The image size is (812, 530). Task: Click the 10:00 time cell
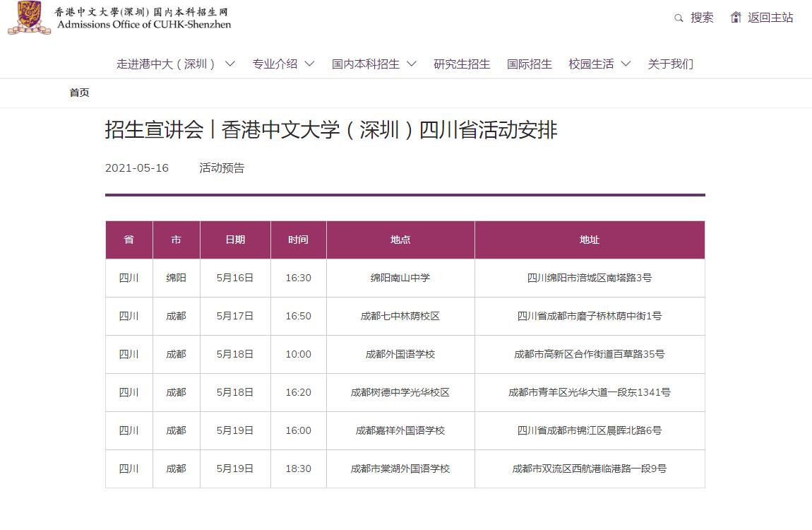coord(298,354)
